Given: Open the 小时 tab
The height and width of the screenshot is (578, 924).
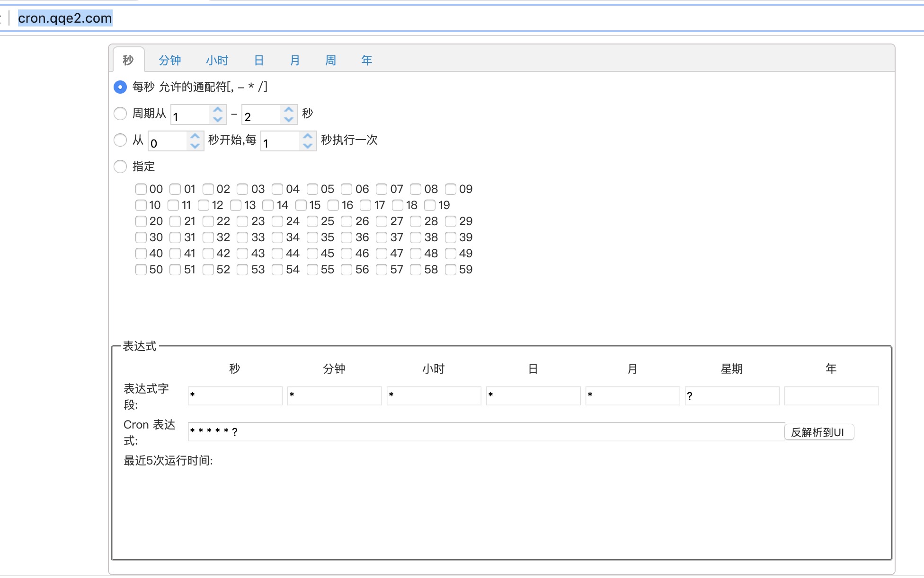Looking at the screenshot, I should (x=217, y=60).
